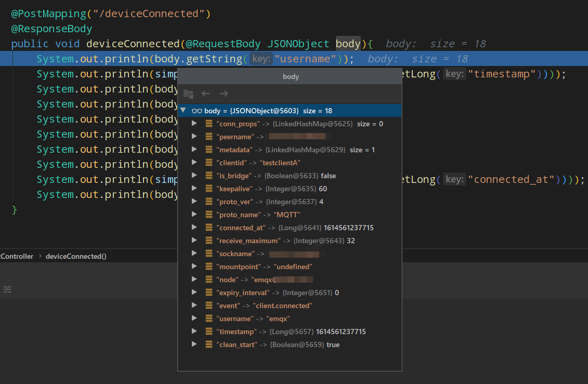Screen dimensions: 588x384
Task: Expand the "clean_start" entry arrow
Action: 194,345
